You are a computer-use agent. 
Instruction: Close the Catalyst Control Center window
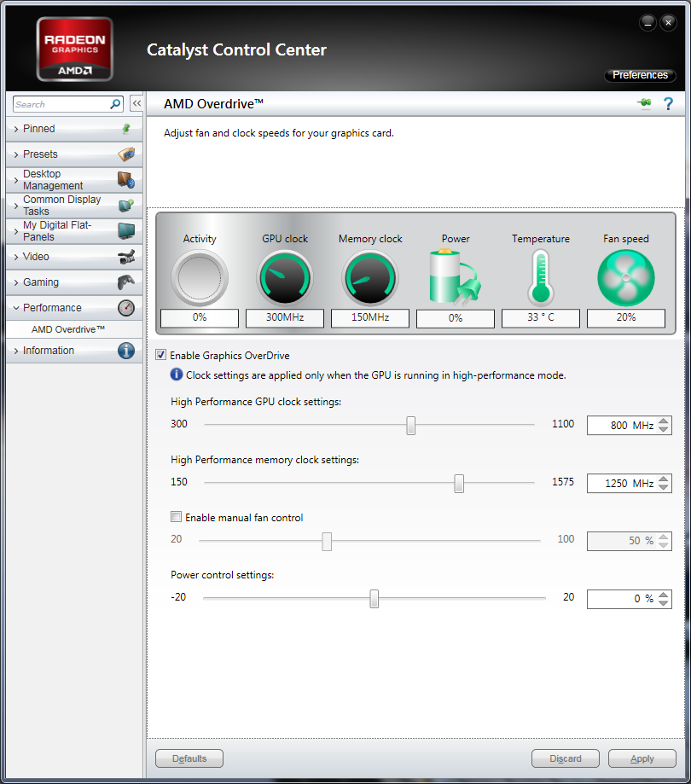(668, 22)
